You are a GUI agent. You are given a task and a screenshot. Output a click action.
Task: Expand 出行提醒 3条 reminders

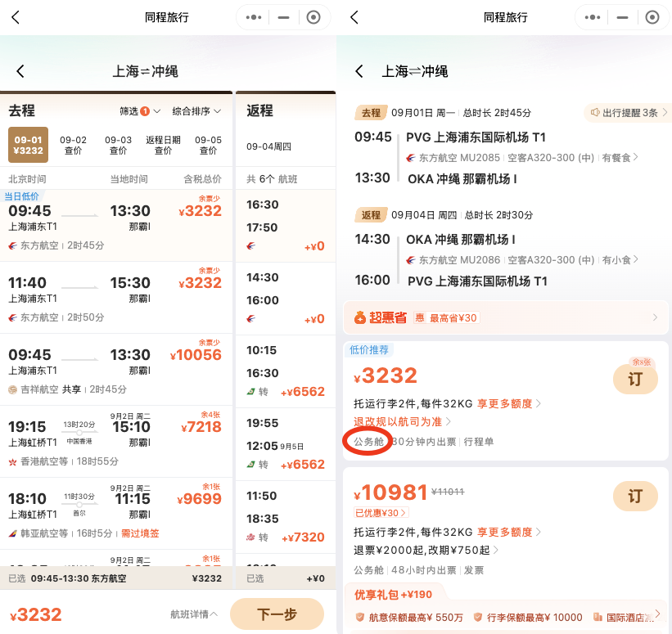click(x=628, y=113)
